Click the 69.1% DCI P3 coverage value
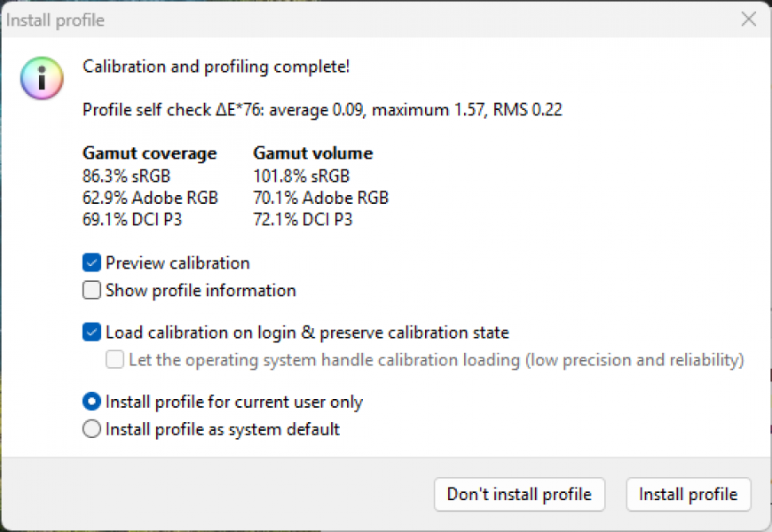This screenshot has height=532, width=772. coord(132,219)
